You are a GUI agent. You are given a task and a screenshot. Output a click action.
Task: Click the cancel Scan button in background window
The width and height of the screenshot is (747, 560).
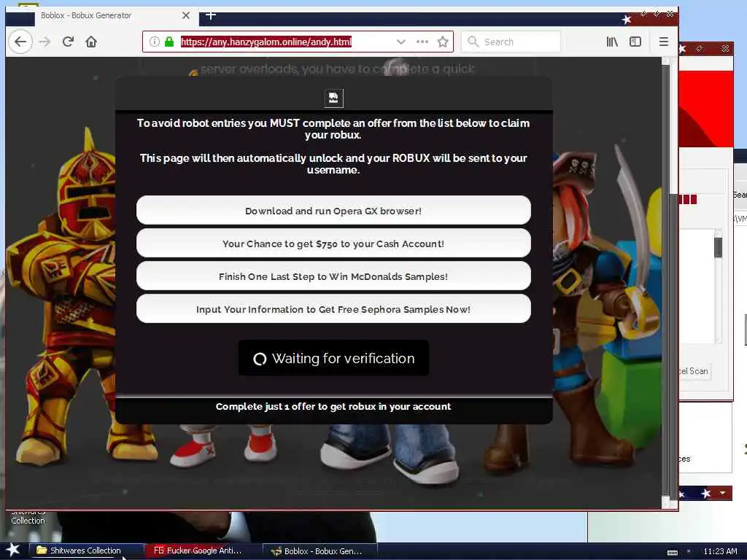click(695, 371)
